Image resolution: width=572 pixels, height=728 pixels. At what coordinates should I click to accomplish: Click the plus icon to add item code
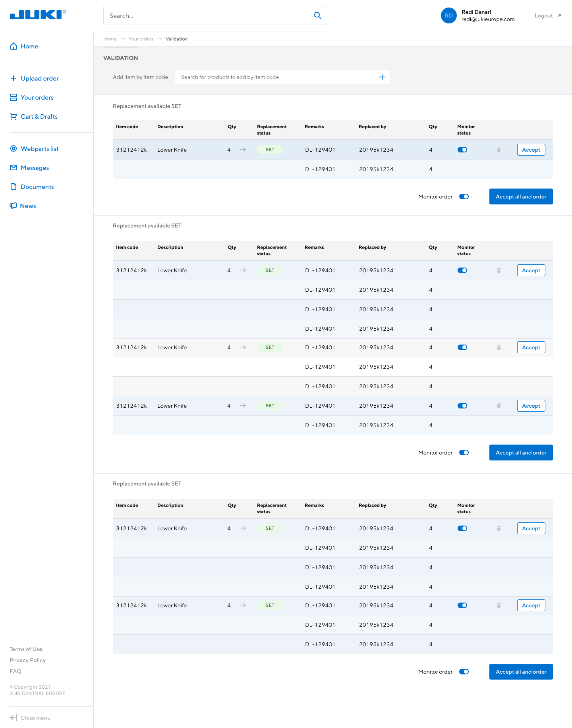coord(382,77)
